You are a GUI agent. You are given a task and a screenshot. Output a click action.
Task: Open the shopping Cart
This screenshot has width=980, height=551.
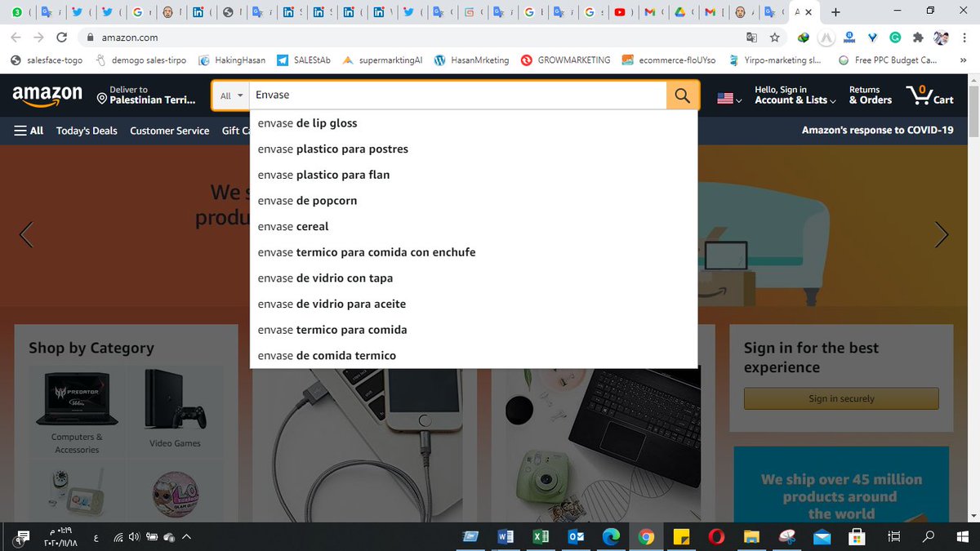[929, 96]
